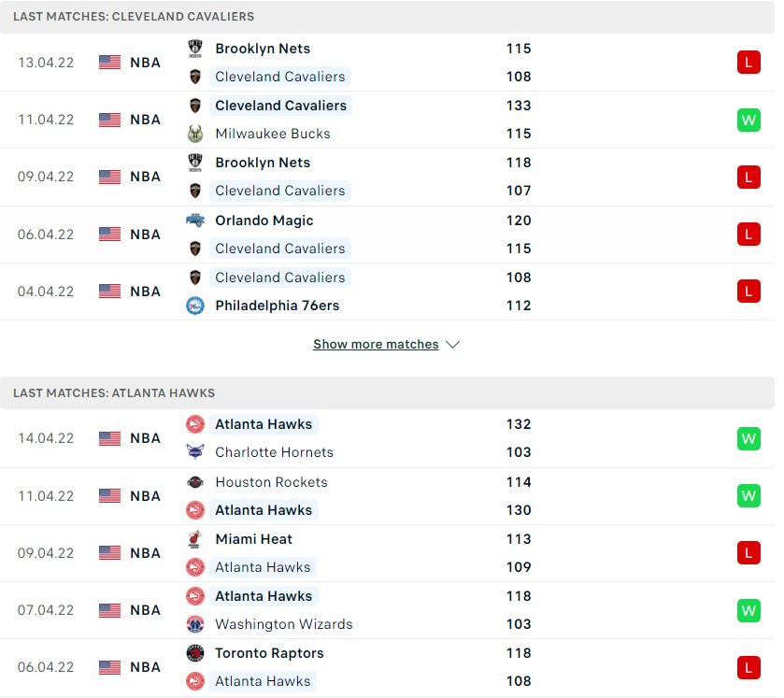Expand list with the Show more matches chevron
Viewport: 784px width, 698px height.
tap(453, 345)
